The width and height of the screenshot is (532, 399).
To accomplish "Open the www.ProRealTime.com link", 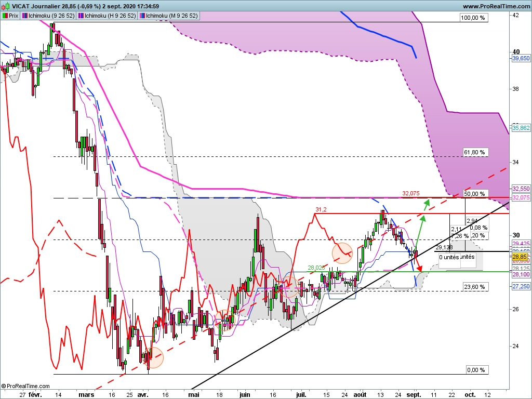I will (496, 6).
